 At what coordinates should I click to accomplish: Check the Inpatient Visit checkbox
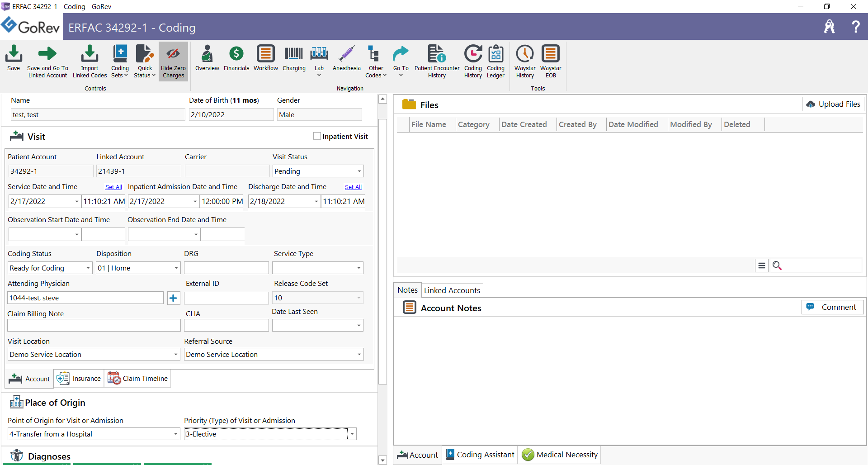pos(317,136)
